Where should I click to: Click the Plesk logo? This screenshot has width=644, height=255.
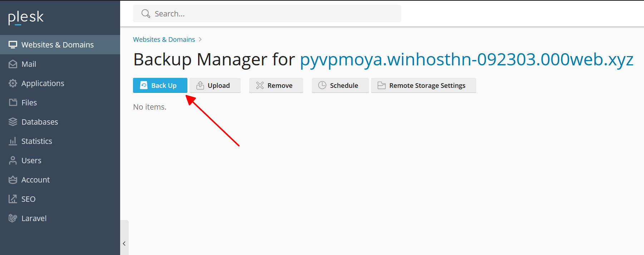[x=26, y=17]
